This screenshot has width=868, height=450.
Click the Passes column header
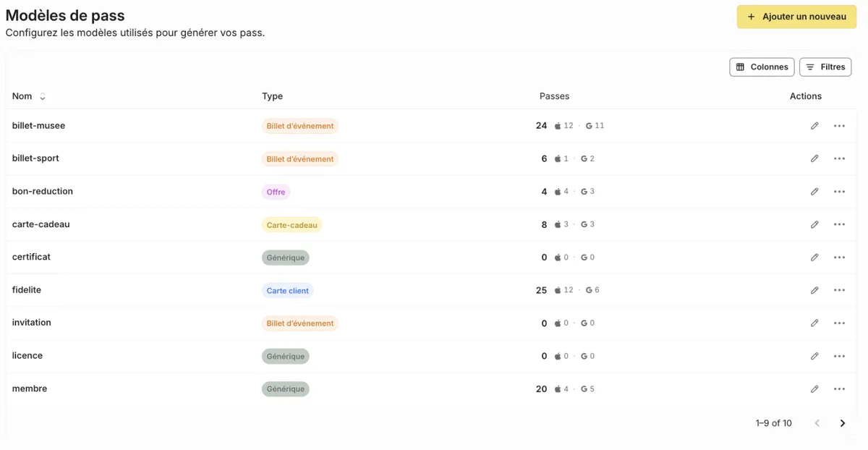pos(555,96)
